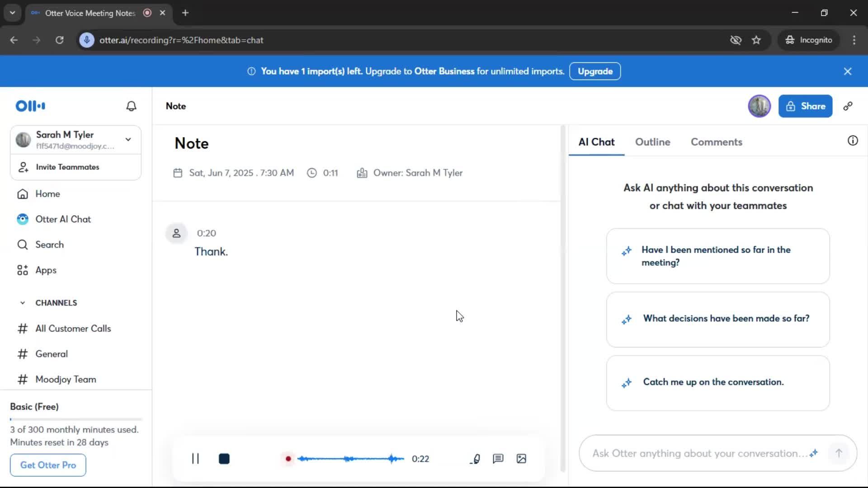
Task: Open the AI Chat info icon
Action: pos(853,141)
